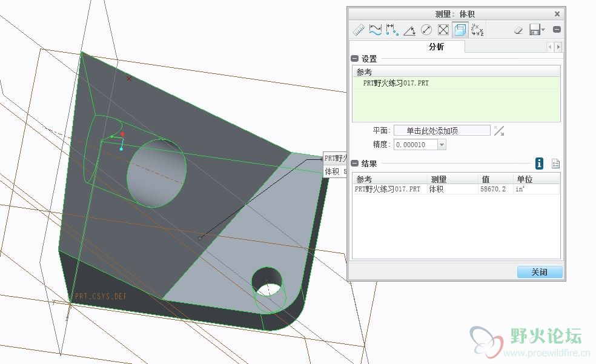Flip the plane direction icon

499,131
